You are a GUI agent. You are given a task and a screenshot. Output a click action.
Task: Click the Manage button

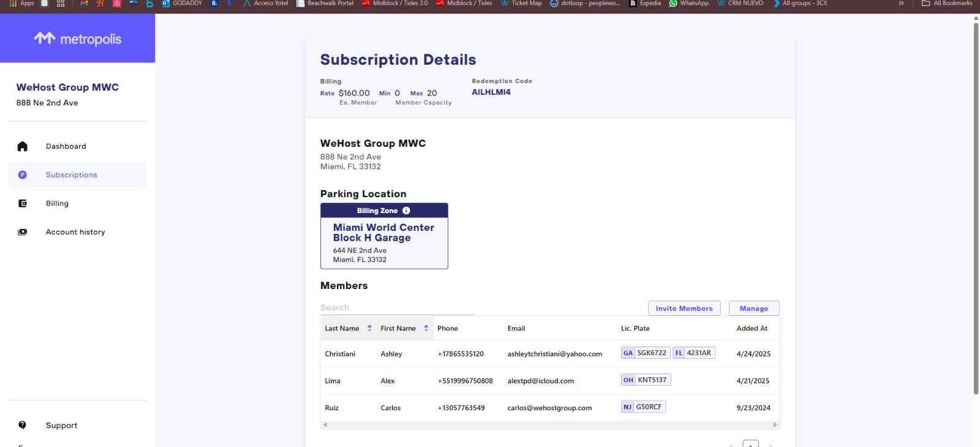click(754, 309)
